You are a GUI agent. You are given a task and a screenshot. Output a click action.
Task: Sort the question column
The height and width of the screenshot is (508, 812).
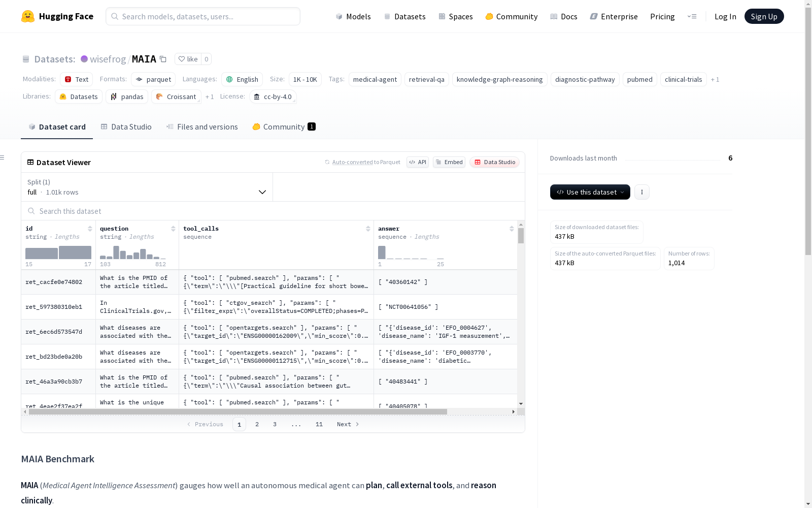173,229
